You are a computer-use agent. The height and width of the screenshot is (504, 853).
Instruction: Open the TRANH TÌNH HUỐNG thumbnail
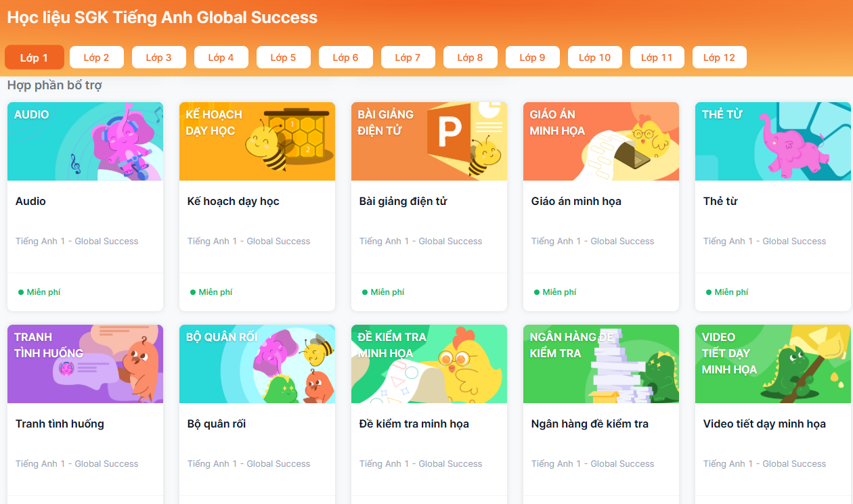(85, 364)
